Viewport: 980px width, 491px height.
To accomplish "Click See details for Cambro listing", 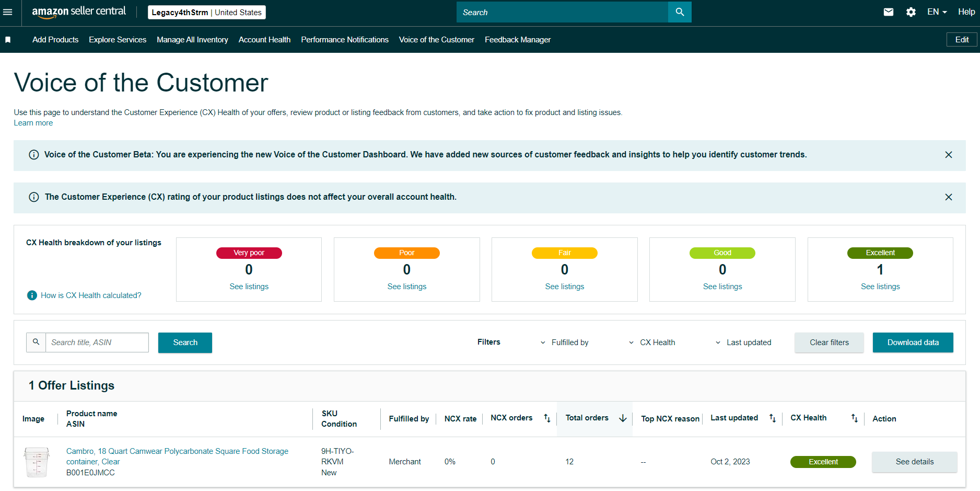I will click(x=915, y=462).
